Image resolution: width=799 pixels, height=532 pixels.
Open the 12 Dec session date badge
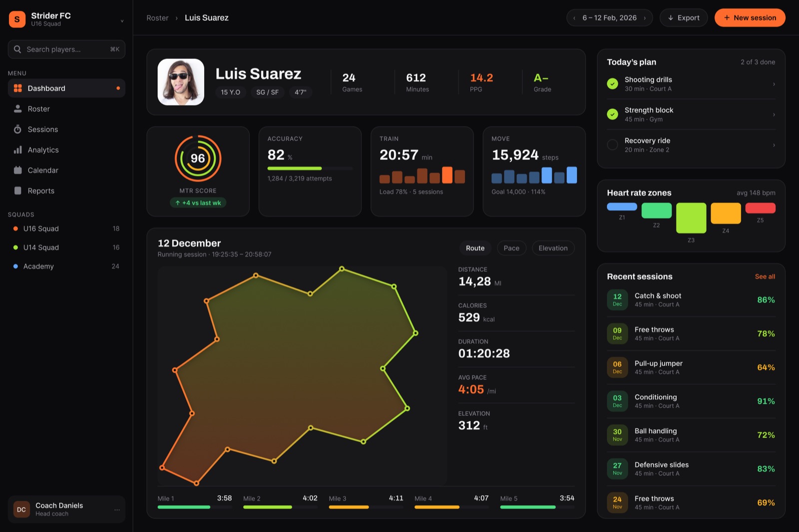(x=617, y=300)
